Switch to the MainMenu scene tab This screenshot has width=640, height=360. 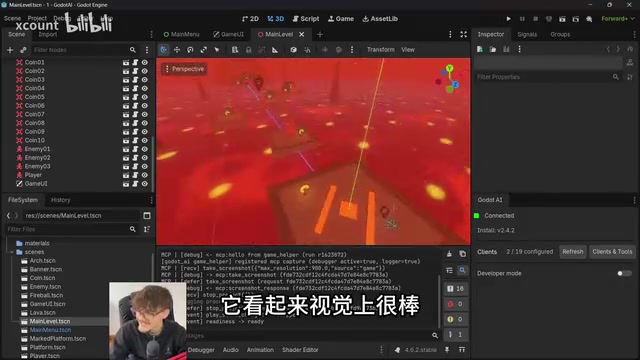[182, 34]
